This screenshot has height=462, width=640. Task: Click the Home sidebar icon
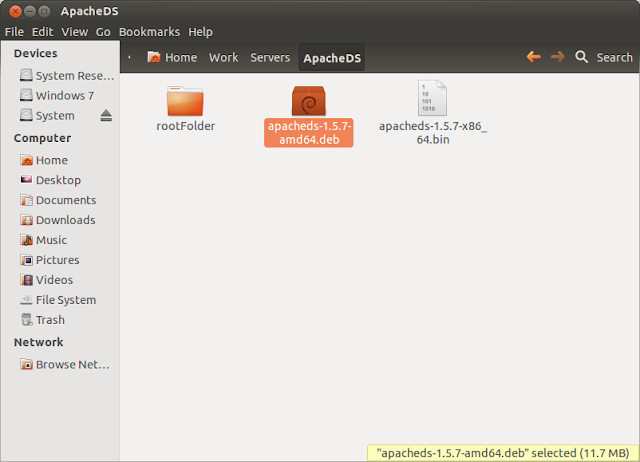pos(27,160)
